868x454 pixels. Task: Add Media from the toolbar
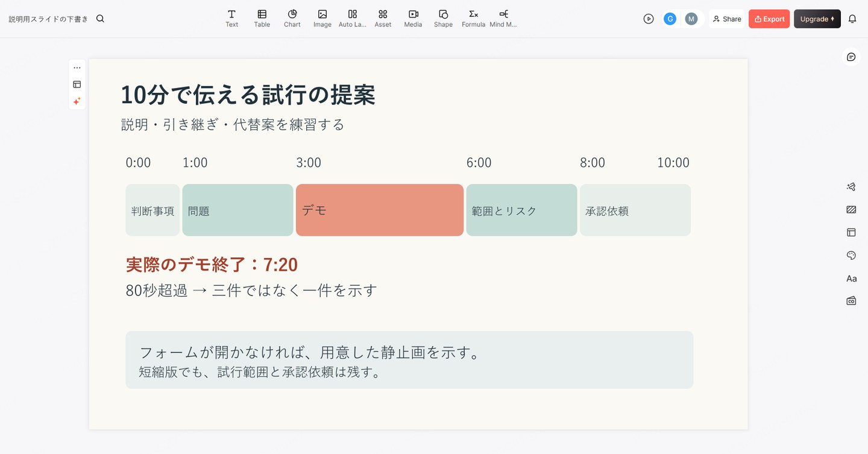pos(413,19)
